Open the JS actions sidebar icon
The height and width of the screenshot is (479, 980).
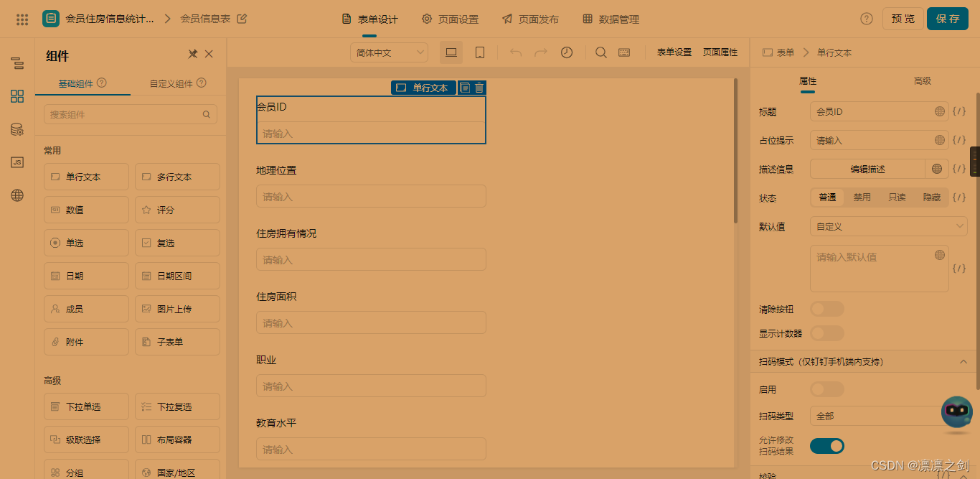pos(17,162)
